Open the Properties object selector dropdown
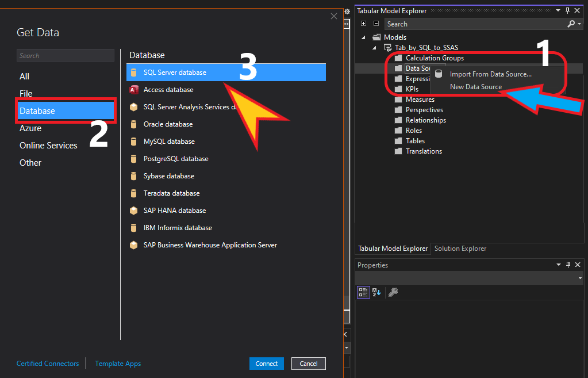The image size is (588, 378). (580, 278)
